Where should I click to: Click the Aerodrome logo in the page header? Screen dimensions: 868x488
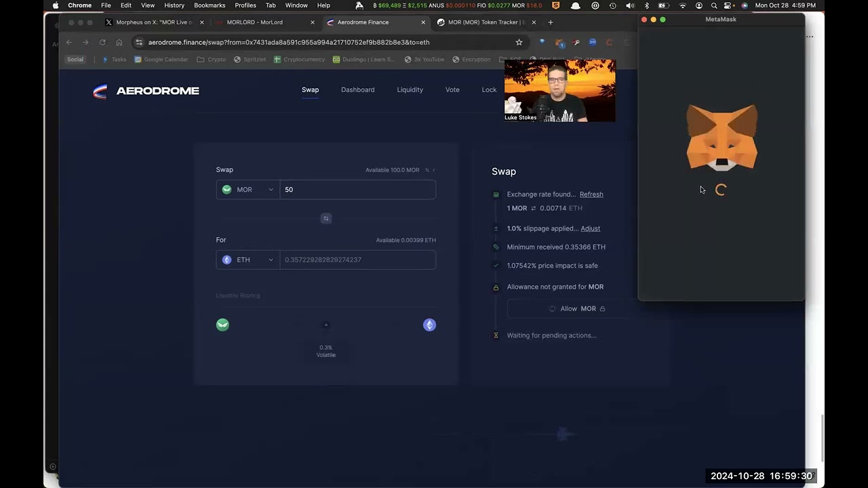pos(146,91)
